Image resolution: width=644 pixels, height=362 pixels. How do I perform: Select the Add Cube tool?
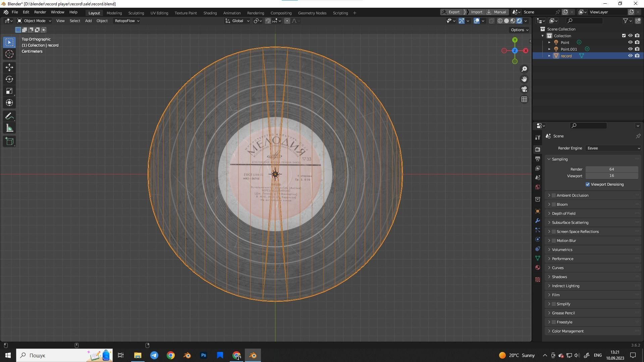[x=9, y=141]
